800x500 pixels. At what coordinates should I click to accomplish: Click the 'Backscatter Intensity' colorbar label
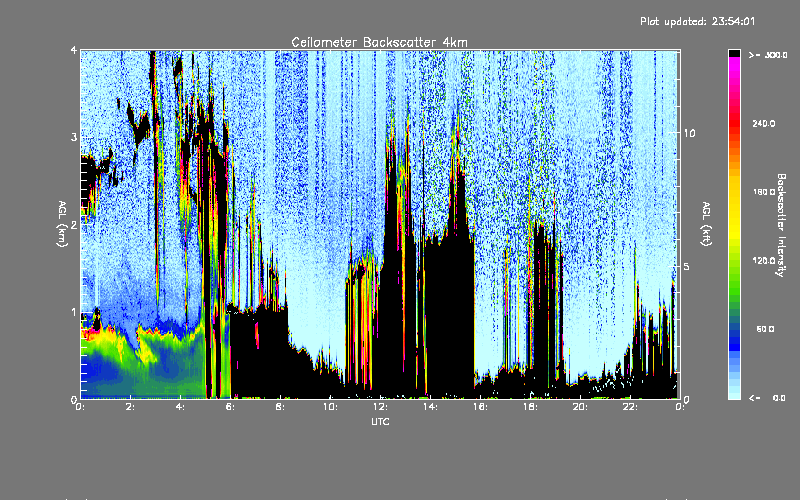tap(781, 225)
